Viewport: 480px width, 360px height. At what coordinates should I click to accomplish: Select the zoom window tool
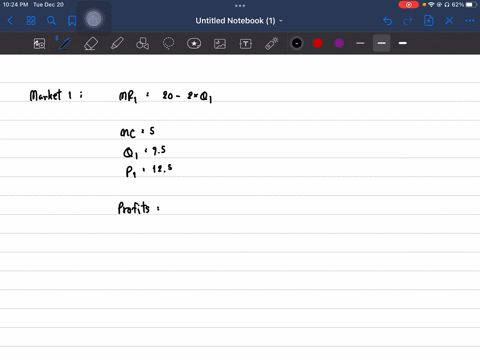(39, 44)
